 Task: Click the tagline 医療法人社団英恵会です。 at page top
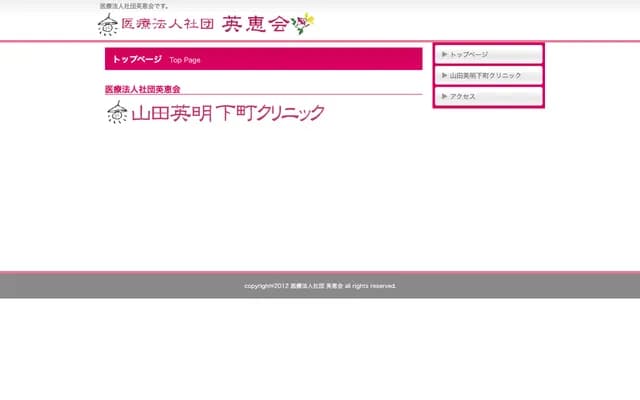[x=134, y=6]
